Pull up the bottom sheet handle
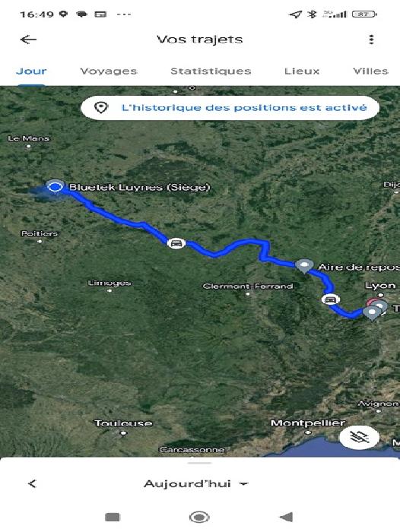Viewport: 400px width, 532px height. coord(200,463)
